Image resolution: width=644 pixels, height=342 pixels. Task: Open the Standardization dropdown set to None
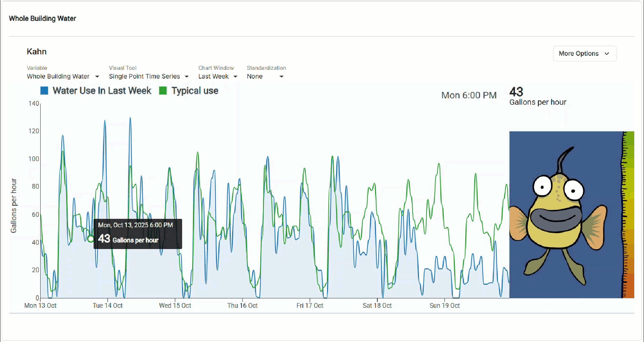pos(265,77)
